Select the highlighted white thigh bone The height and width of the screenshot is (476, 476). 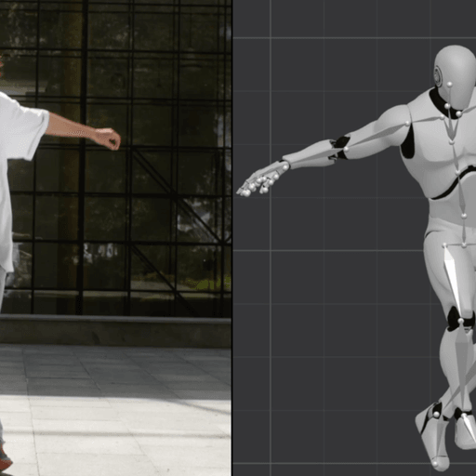pos(453,282)
